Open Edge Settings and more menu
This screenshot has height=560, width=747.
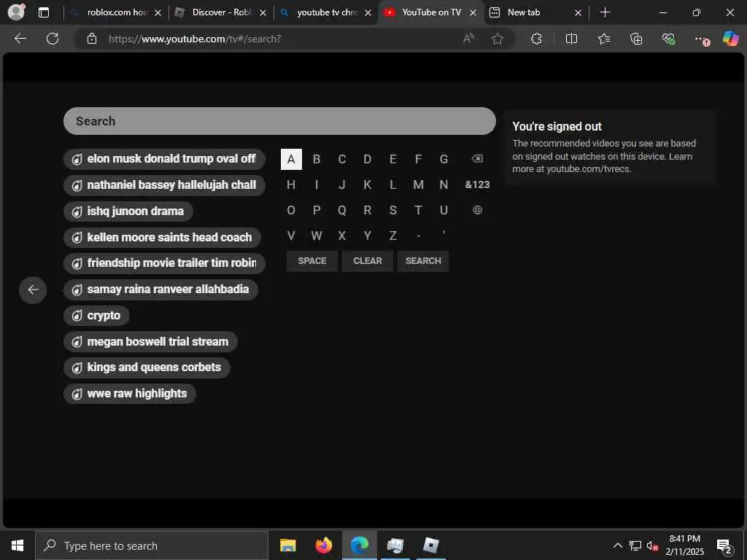pos(701,39)
